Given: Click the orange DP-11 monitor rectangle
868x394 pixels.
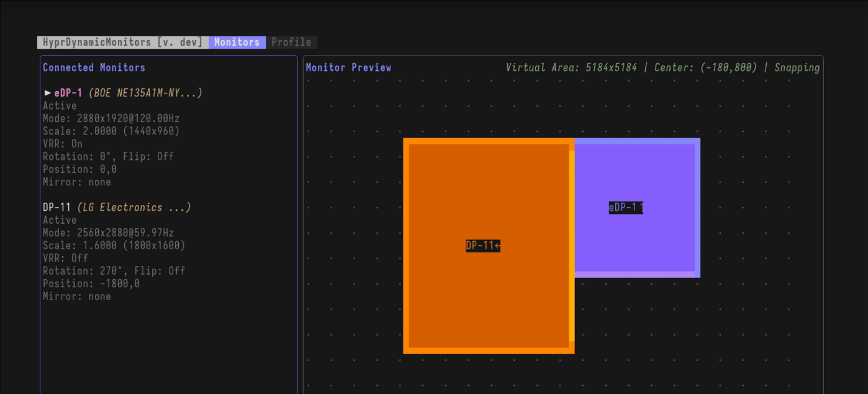Looking at the screenshot, I should (x=489, y=303).
